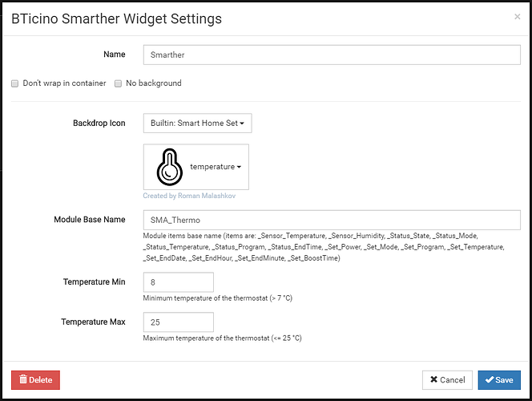Focus the Name field containing Smarther

(x=332, y=55)
